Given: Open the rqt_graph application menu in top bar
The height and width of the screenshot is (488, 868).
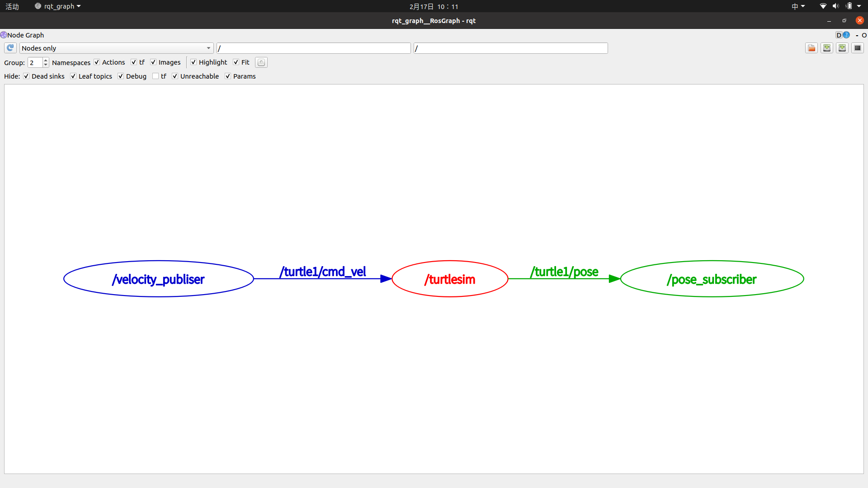Looking at the screenshot, I should (58, 6).
